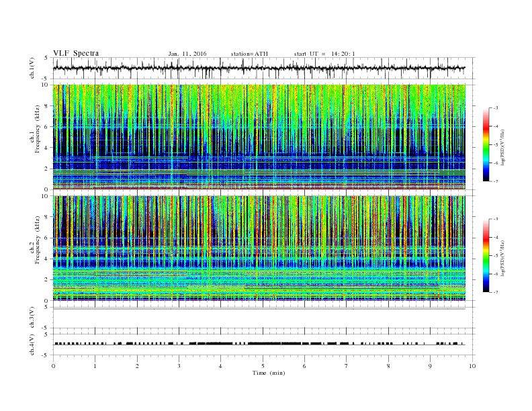Click the "station=ATH" header label
532x411 pixels.
(249, 54)
